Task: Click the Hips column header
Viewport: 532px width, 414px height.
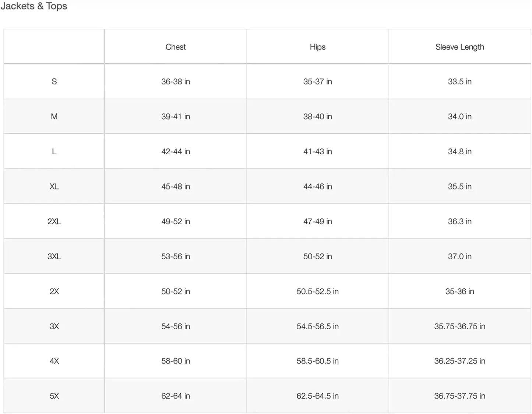Action: click(x=317, y=47)
